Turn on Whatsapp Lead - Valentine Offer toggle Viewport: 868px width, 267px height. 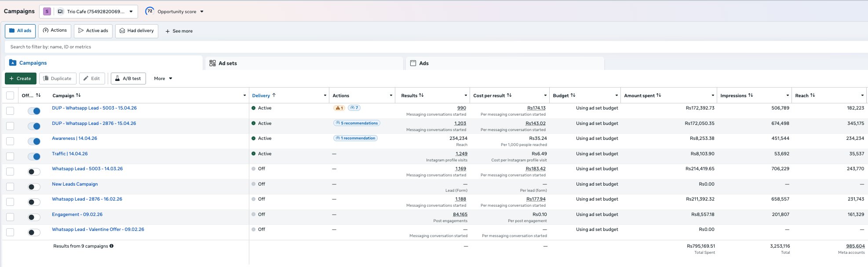click(34, 232)
